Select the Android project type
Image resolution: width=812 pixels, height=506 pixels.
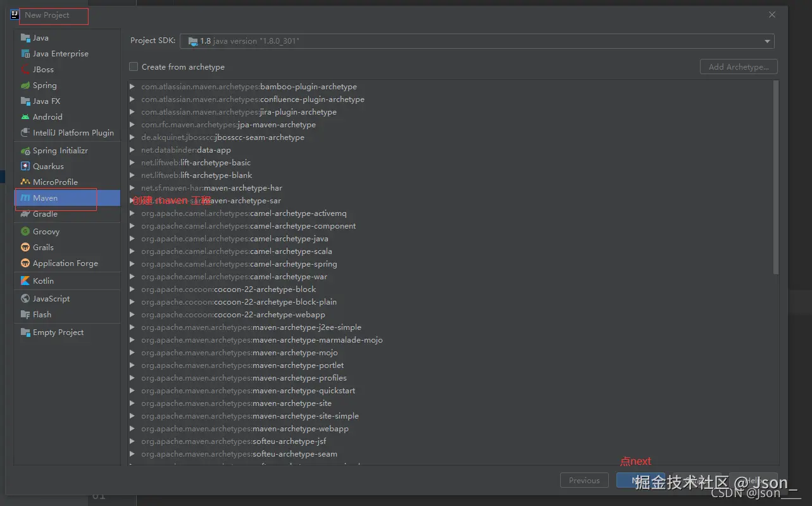[x=67, y=117]
